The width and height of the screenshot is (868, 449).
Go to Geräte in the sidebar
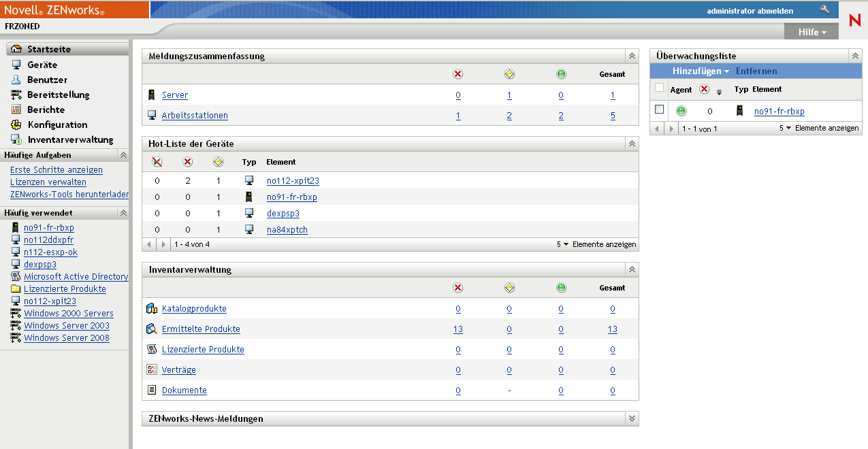[x=42, y=65]
